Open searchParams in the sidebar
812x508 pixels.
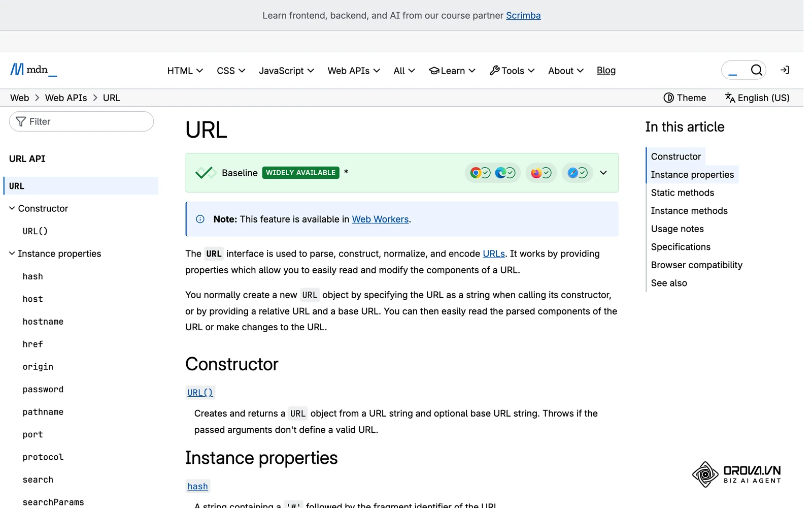pos(53,502)
